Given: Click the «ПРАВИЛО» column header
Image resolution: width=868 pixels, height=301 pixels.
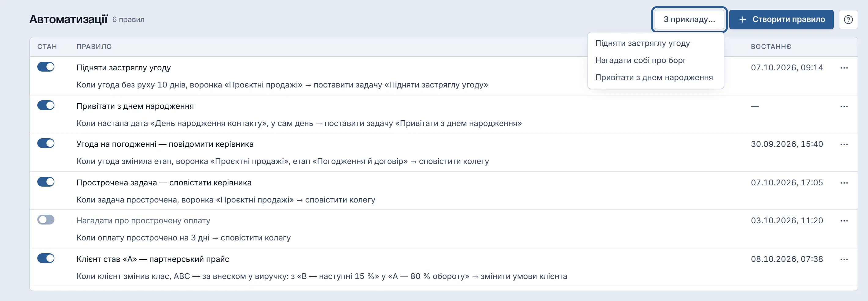Looking at the screenshot, I should [94, 46].
